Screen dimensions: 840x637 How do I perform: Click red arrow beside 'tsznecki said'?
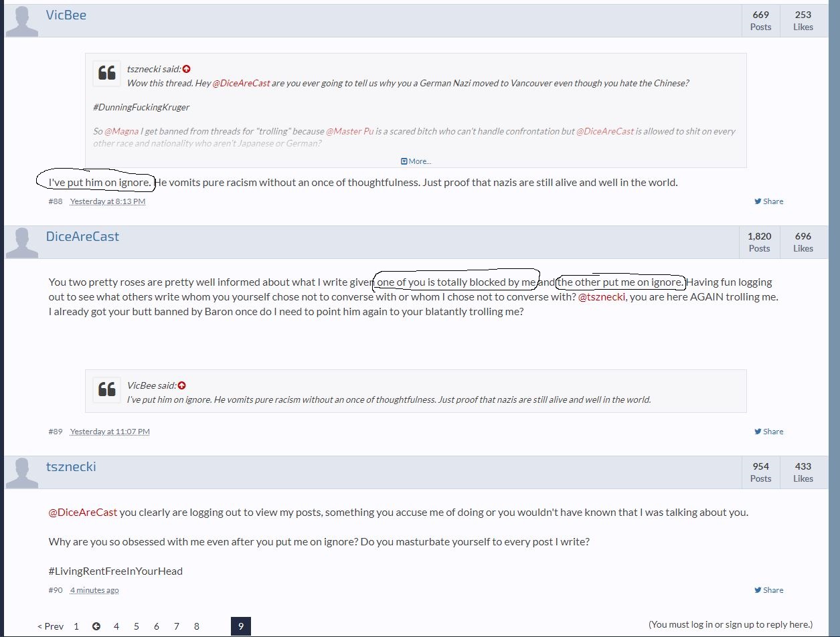186,69
